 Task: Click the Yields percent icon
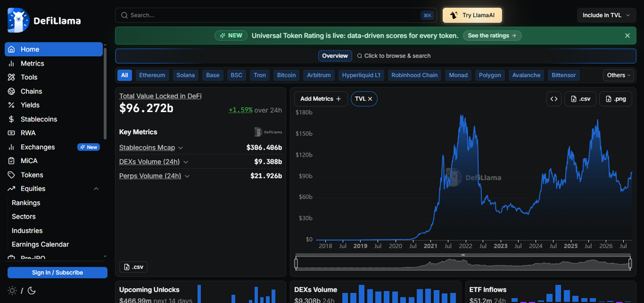click(12, 105)
